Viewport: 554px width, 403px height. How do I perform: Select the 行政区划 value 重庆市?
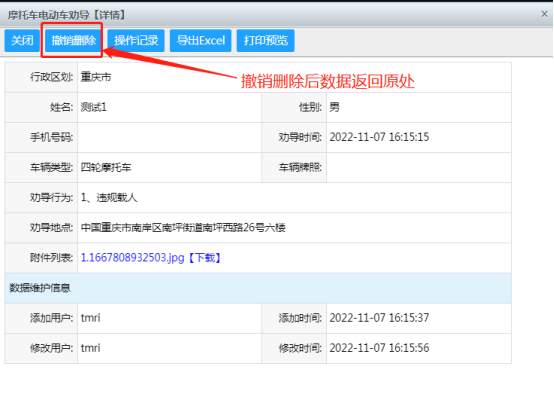[96, 77]
